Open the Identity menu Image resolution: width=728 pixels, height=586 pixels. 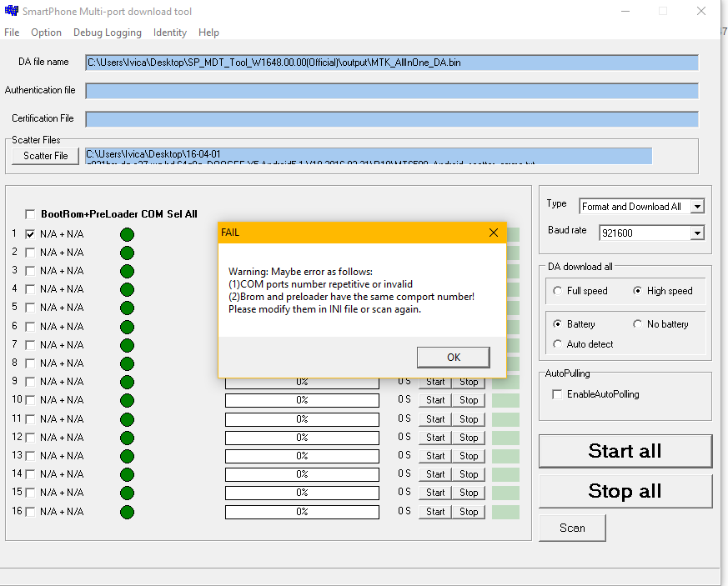[x=170, y=33]
